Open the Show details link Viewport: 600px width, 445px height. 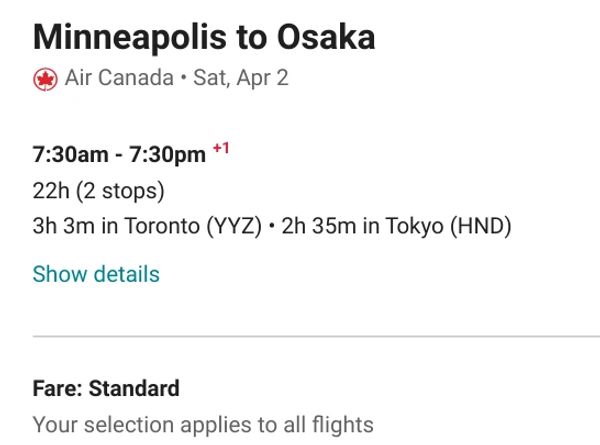(96, 274)
